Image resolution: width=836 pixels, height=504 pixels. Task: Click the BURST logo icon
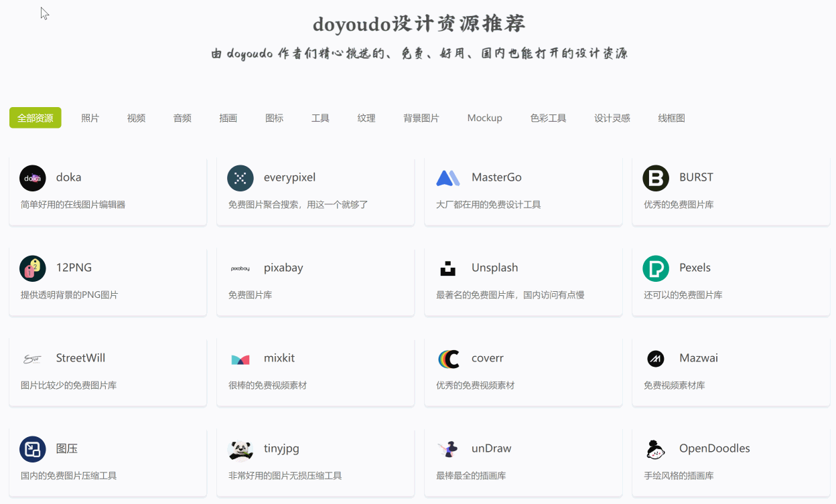click(x=656, y=178)
